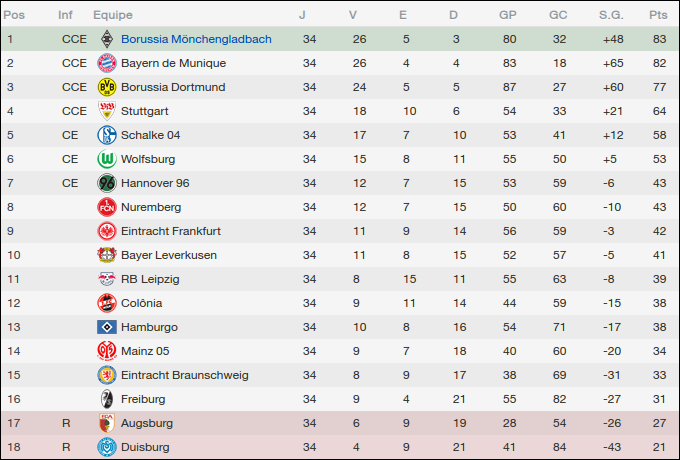Image resolution: width=680 pixels, height=460 pixels.
Task: Click the Pos column header
Action: coord(15,15)
